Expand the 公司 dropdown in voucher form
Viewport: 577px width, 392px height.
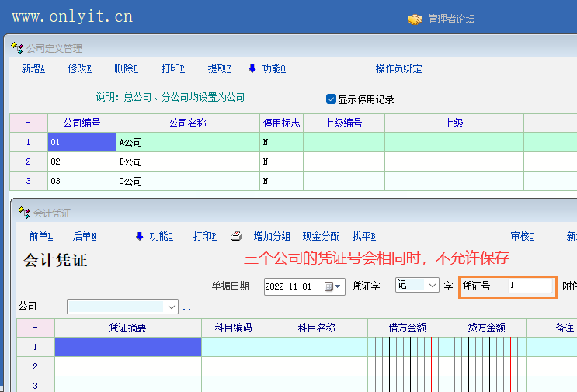tap(171, 307)
